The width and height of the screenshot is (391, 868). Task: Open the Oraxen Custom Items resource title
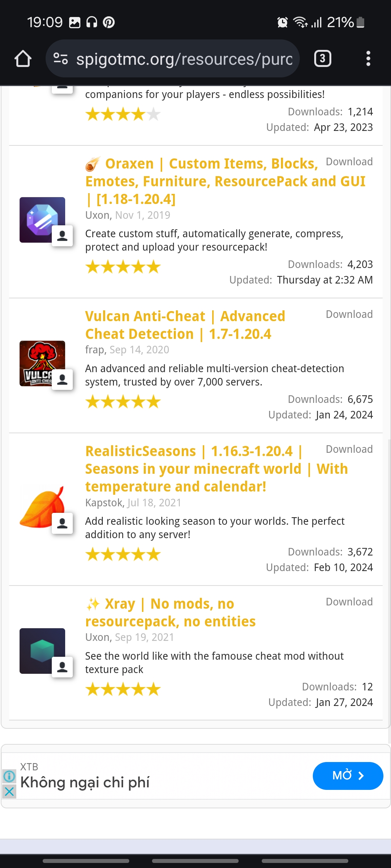225,181
